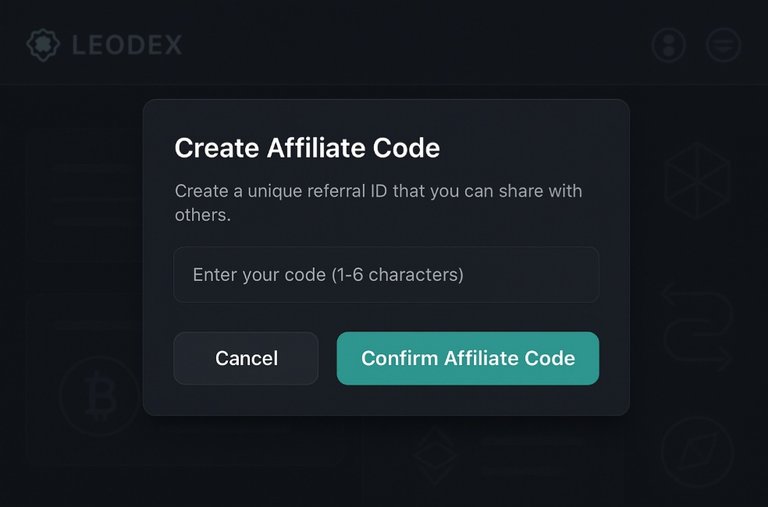Viewport: 768px width, 507px height.
Task: Click the placeholder text '(1-6 characters)'
Action: (x=397, y=275)
